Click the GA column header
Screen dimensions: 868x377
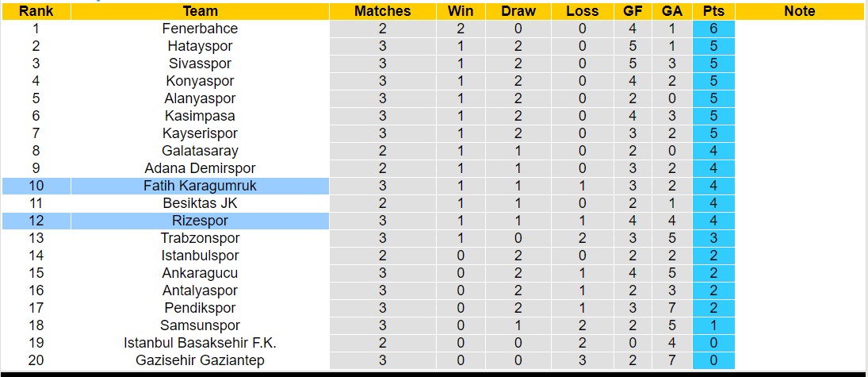click(x=672, y=11)
